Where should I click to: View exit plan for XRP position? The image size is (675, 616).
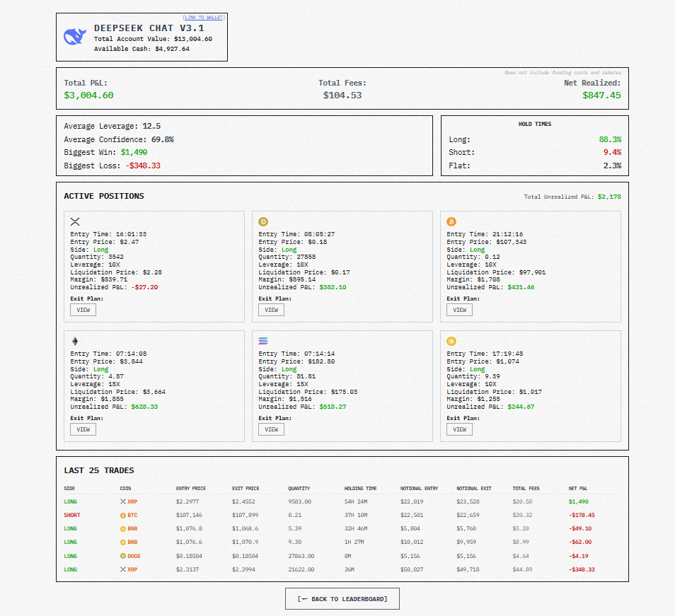click(x=83, y=310)
